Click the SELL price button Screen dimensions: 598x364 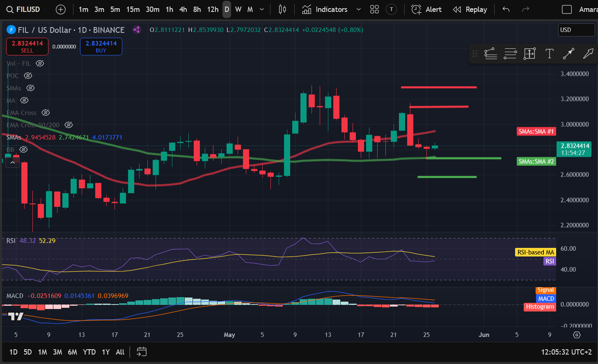[27, 46]
